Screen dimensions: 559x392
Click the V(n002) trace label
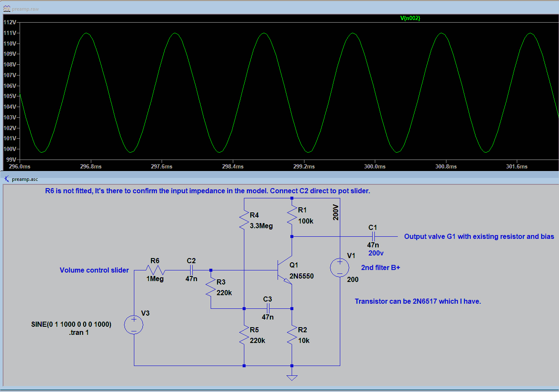click(x=410, y=18)
